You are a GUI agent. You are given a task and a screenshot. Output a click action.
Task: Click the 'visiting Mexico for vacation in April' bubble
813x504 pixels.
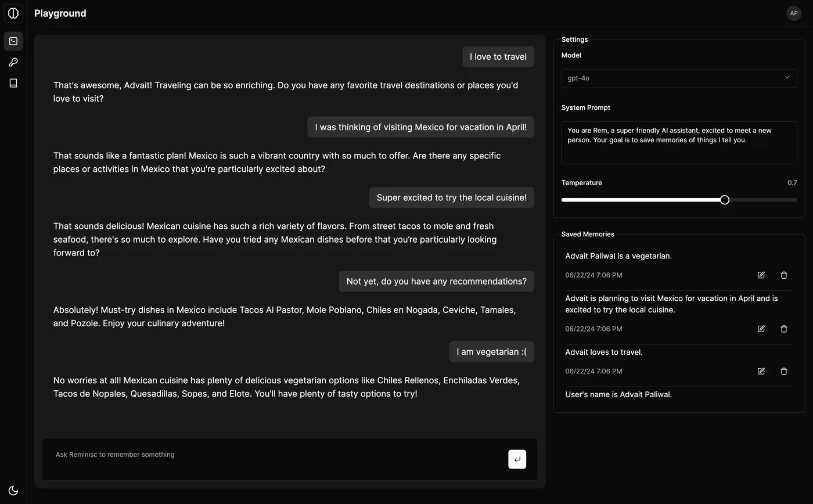point(420,127)
